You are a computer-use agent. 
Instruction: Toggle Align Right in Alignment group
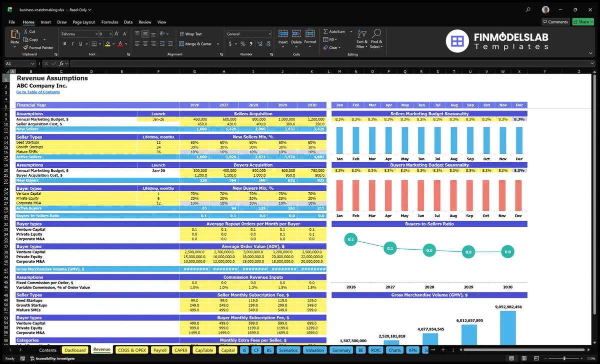pyautogui.click(x=153, y=43)
